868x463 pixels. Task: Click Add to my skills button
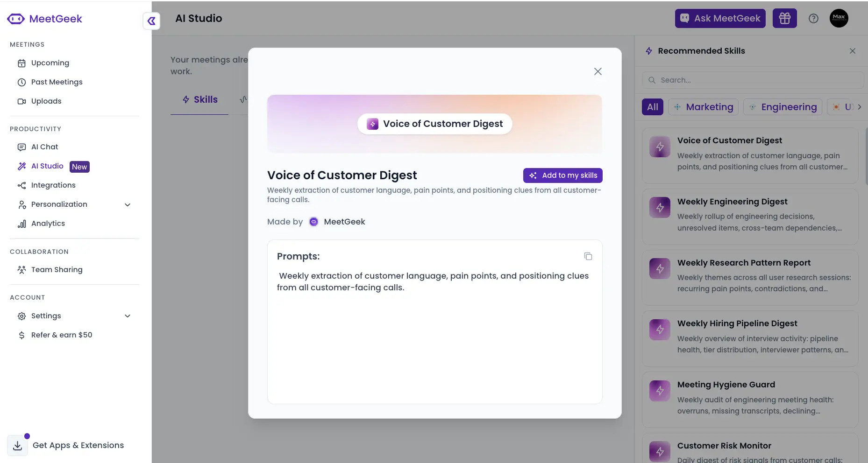pos(562,175)
